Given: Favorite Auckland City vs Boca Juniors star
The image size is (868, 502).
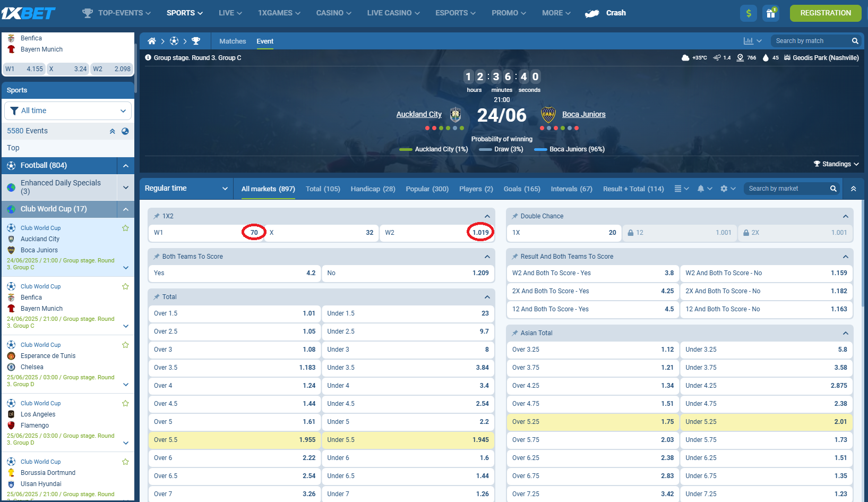Looking at the screenshot, I should [x=125, y=228].
